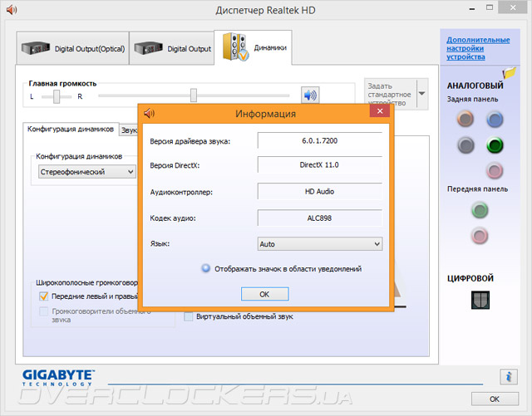Click the orange rear panel jack
This screenshot has width=532, height=416.
click(465, 119)
